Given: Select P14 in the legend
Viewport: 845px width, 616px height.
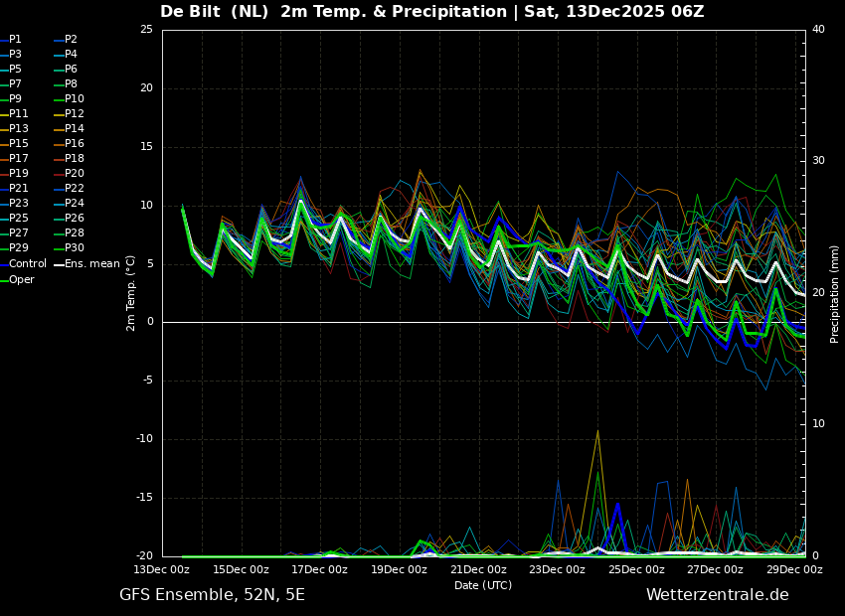Looking at the screenshot, I should coord(75,129).
